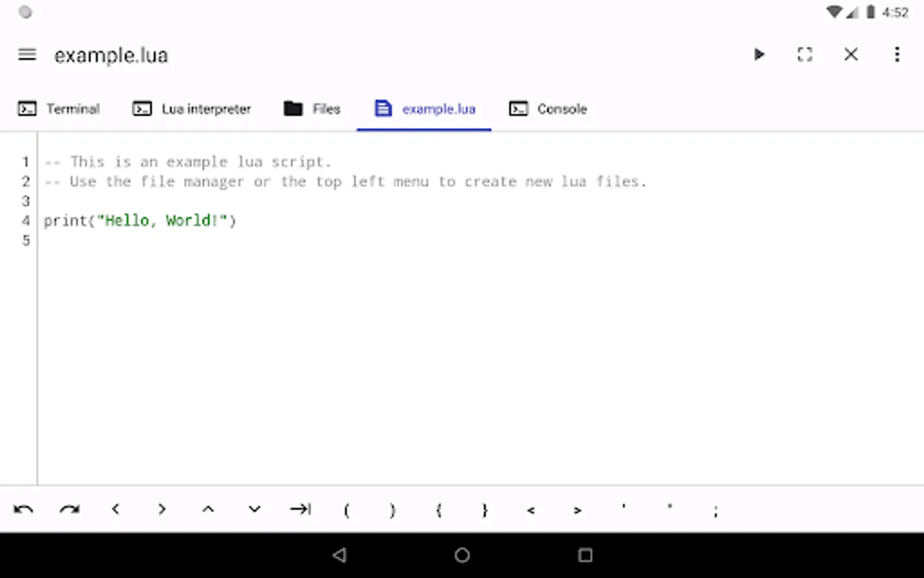
Task: Tap the Android home circle button
Action: click(462, 555)
